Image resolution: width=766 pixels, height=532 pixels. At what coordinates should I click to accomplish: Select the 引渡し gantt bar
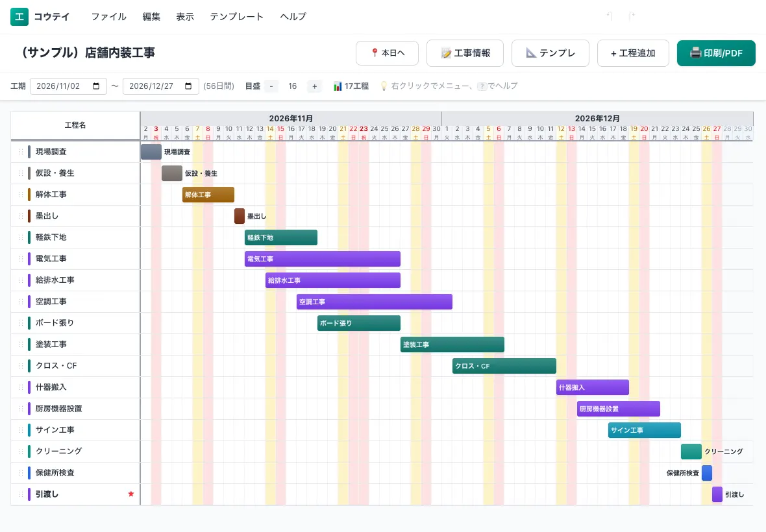pos(717,494)
